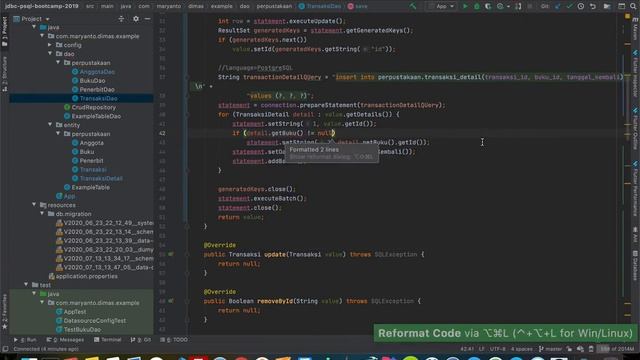640x360 pixels.
Task: Click the perpustakaan breadcrumb in navigation bar
Action: (x=274, y=6)
